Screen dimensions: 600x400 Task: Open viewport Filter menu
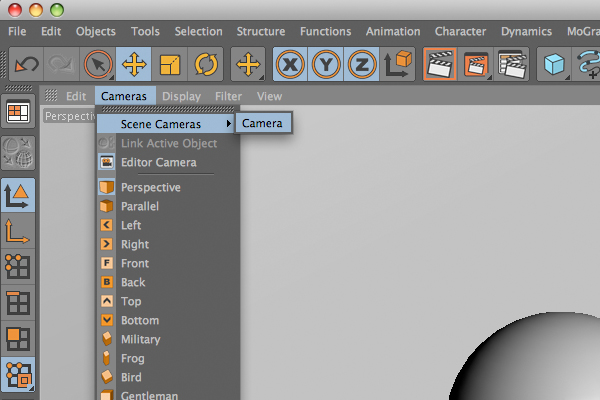(x=228, y=96)
